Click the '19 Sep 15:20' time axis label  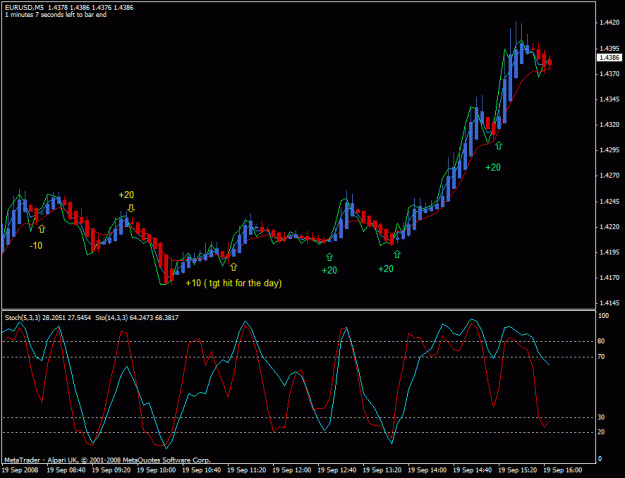519,470
